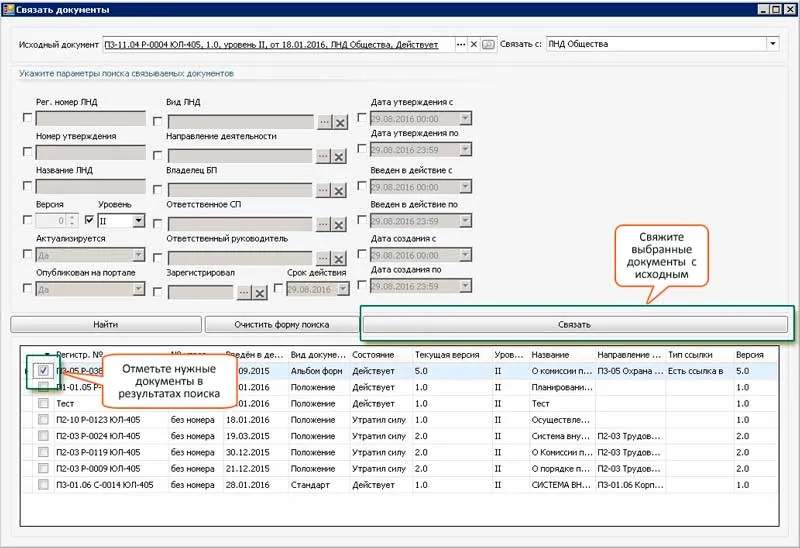The height and width of the screenshot is (548, 800).
Task: Open the browse (…) button for Зарегистрировал
Action: [x=244, y=292]
